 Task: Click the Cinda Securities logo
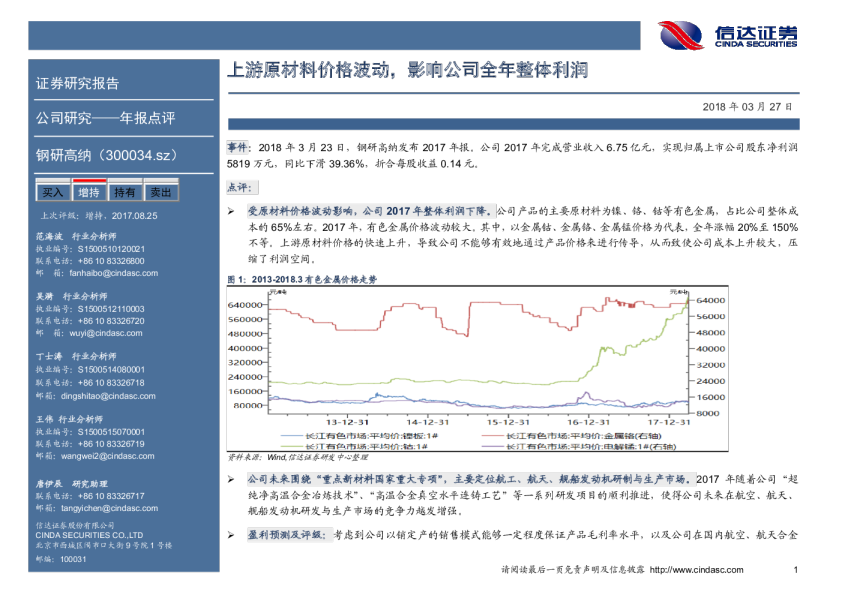point(728,36)
